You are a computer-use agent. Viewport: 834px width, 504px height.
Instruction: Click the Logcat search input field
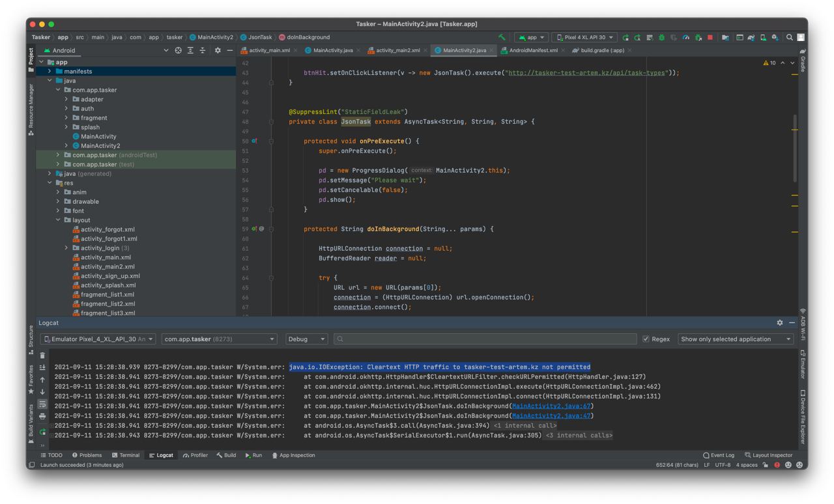pyautogui.click(x=485, y=339)
